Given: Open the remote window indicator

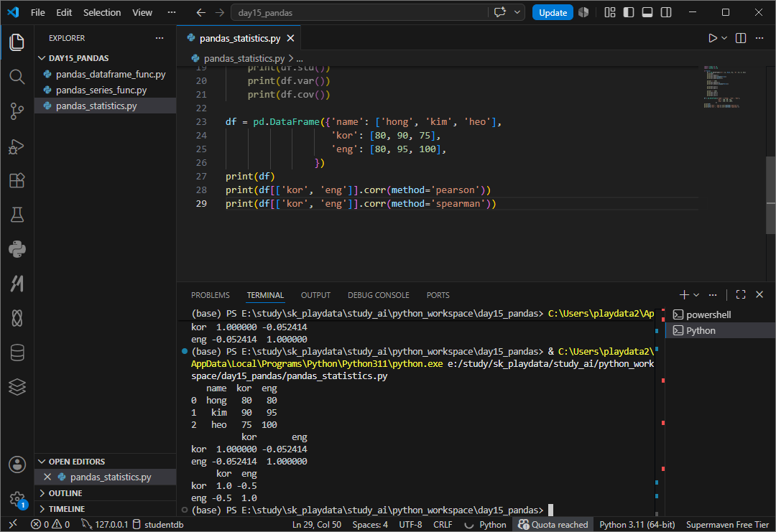Looking at the screenshot, I should (x=14, y=524).
